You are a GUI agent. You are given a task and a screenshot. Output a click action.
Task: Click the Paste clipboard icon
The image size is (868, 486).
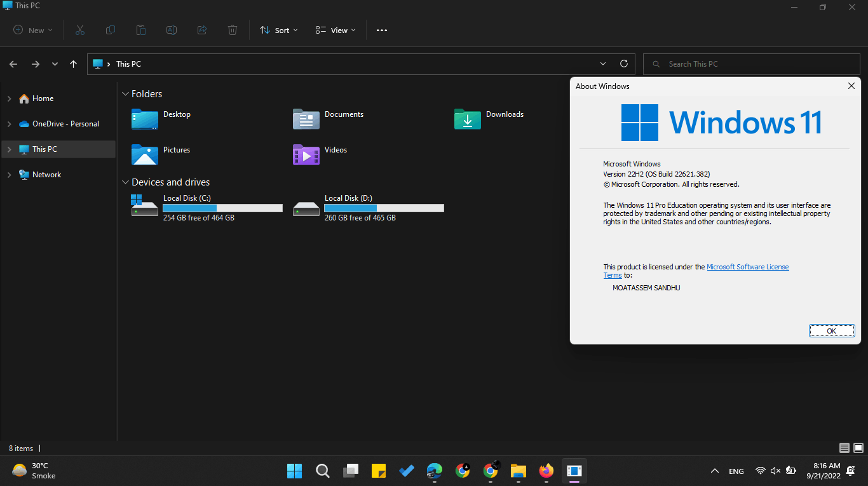click(141, 30)
